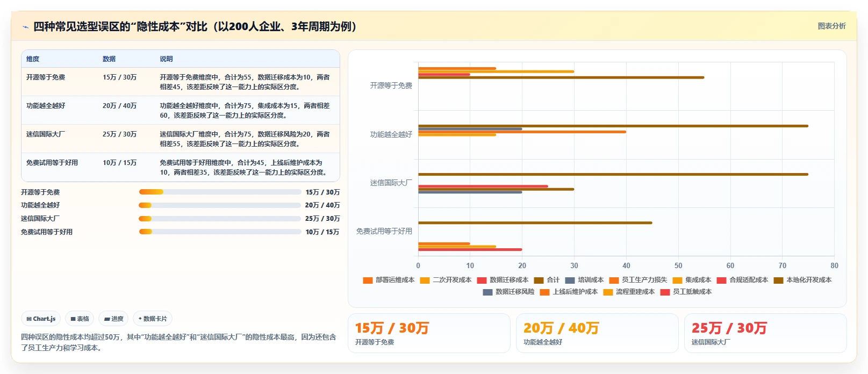
Task: Toggle the 本地化开发成本 legend series
Action: [x=802, y=280]
